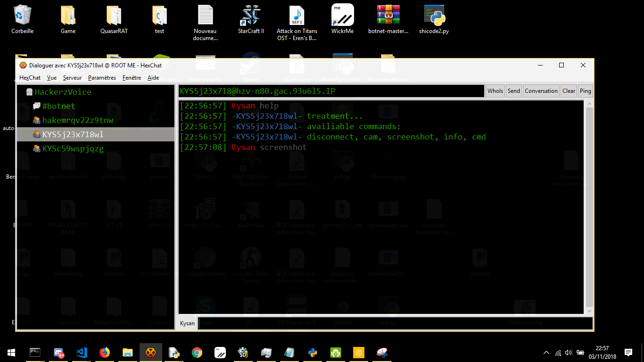Image resolution: width=644 pixels, height=362 pixels.
Task: Open the Corbeille recycle bin
Action: click(23, 21)
